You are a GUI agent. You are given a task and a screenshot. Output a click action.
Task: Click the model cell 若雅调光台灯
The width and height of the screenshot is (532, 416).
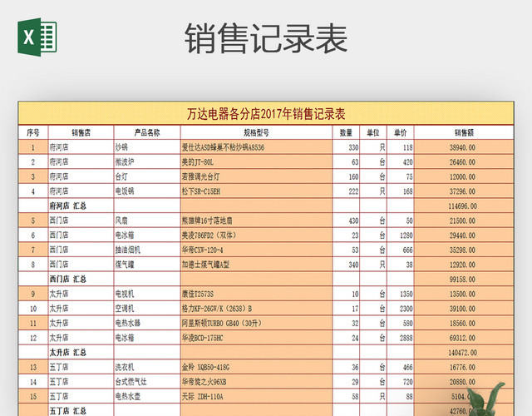(256, 176)
